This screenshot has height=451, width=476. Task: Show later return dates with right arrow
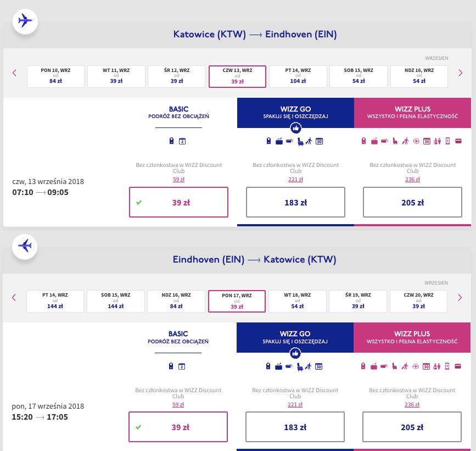click(x=460, y=297)
